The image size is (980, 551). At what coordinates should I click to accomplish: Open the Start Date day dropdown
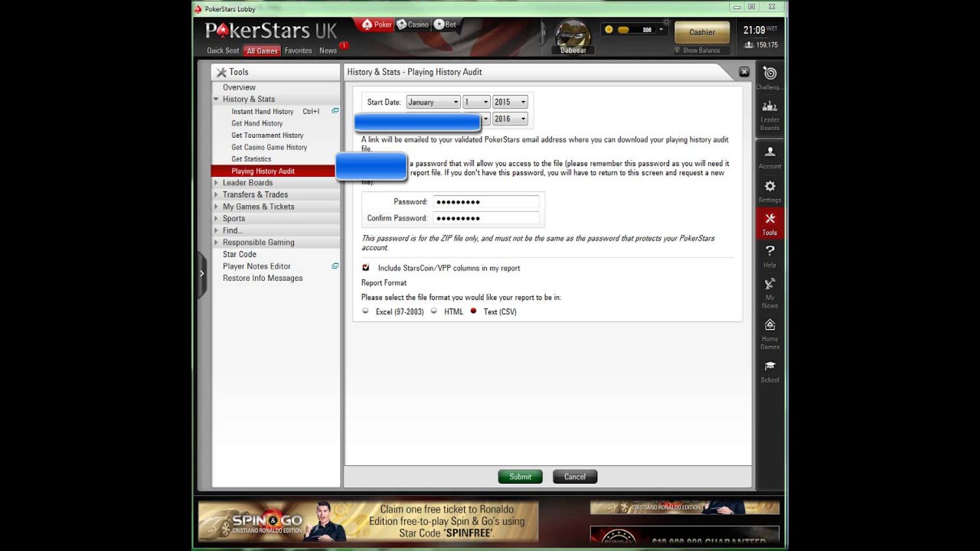(x=476, y=102)
